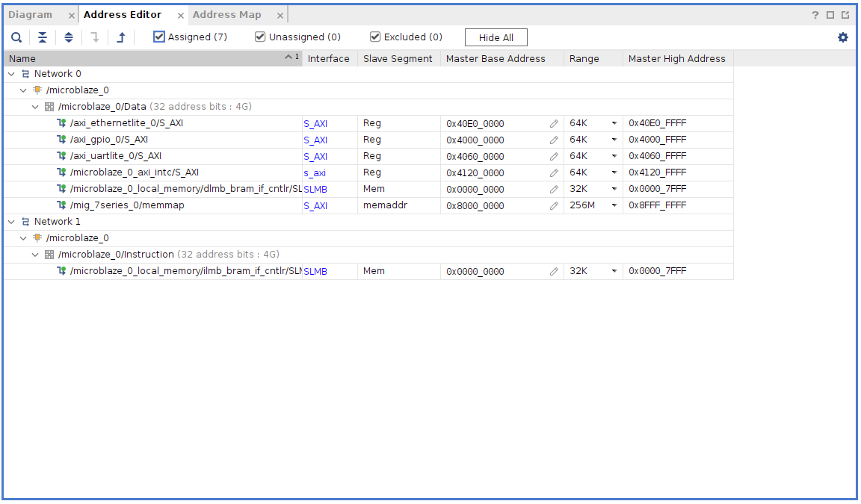Viewport: 861px width, 504px height.
Task: Click the Search magnifier icon in toolbar
Action: click(x=16, y=37)
